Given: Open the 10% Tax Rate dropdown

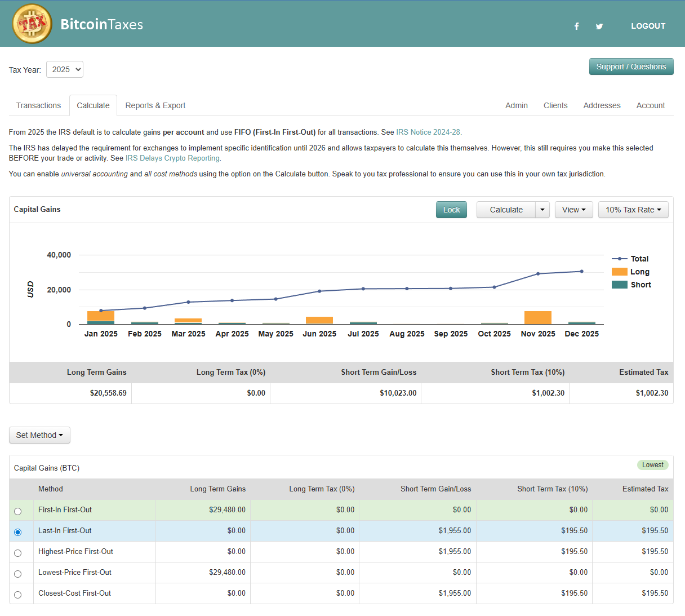Looking at the screenshot, I should pos(633,209).
